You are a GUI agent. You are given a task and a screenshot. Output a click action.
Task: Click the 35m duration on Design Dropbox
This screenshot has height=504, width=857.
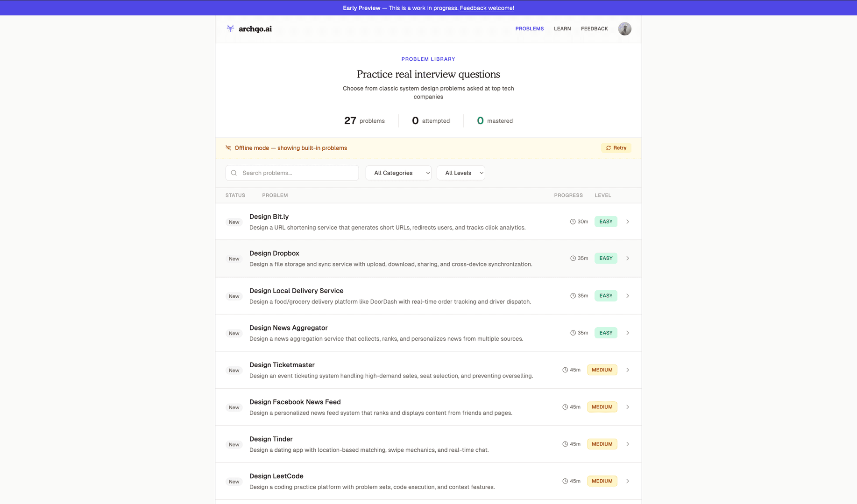point(583,258)
